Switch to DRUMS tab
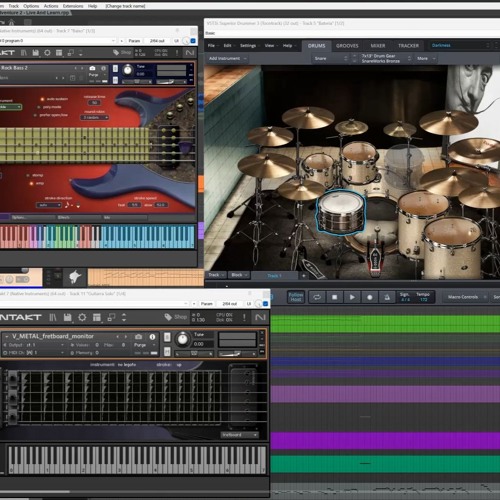This screenshot has height=500, width=500. [x=316, y=46]
